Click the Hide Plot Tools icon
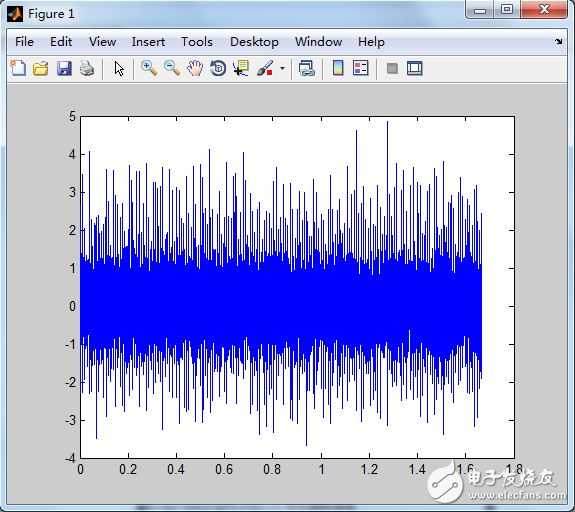 [392, 69]
